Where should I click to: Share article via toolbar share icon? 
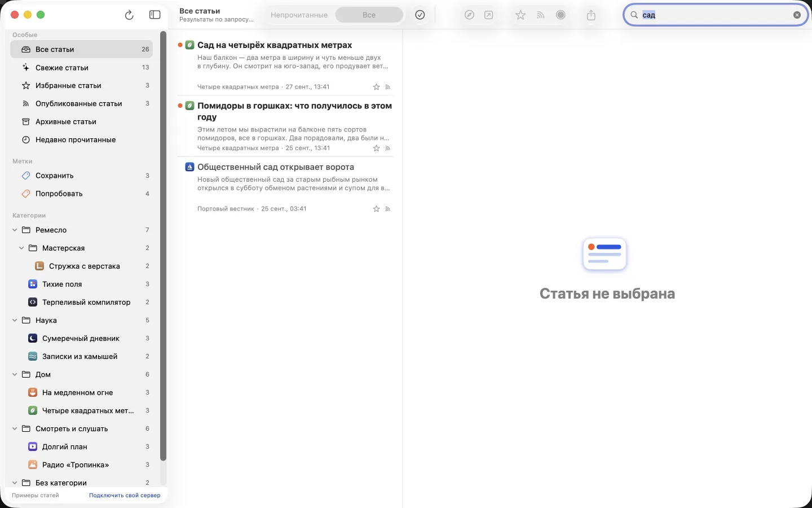(591, 15)
